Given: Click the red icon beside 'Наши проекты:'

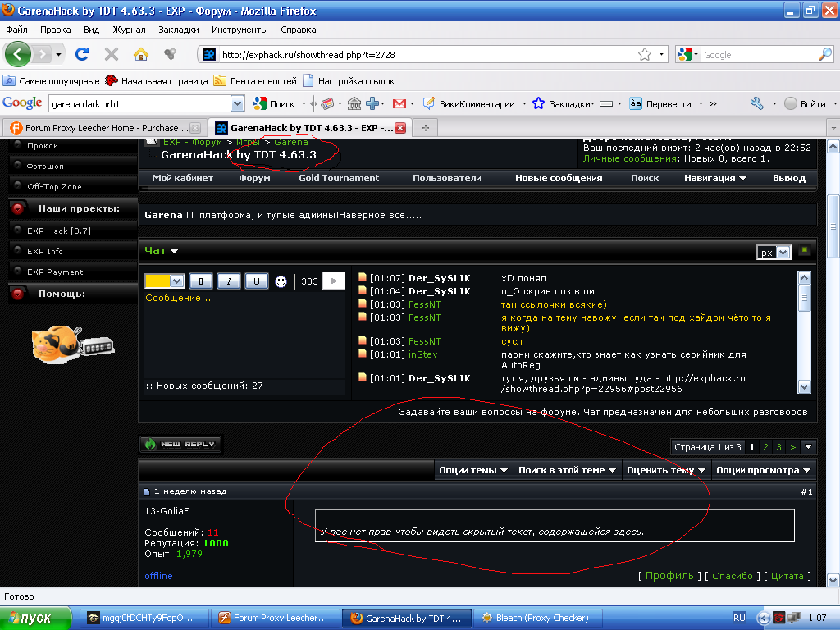Looking at the screenshot, I should 18,208.
